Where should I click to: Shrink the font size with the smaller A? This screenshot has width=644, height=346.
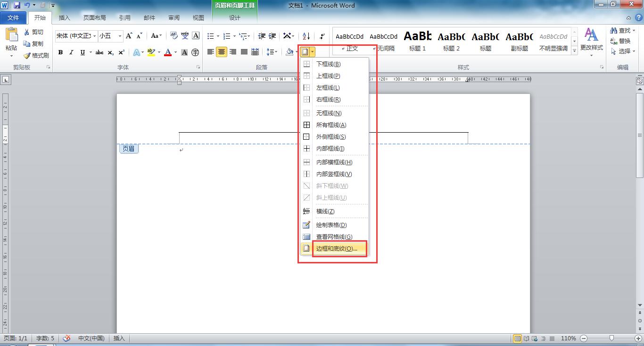point(140,36)
